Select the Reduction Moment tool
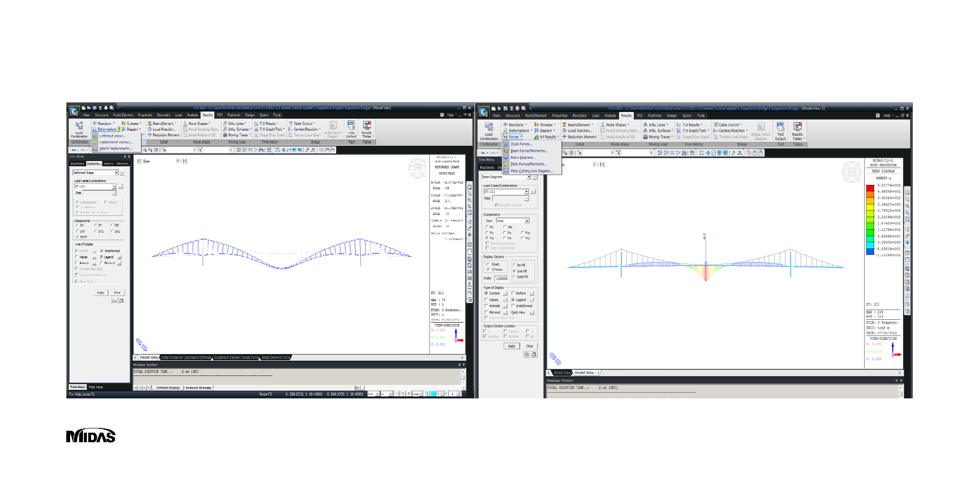 582,137
